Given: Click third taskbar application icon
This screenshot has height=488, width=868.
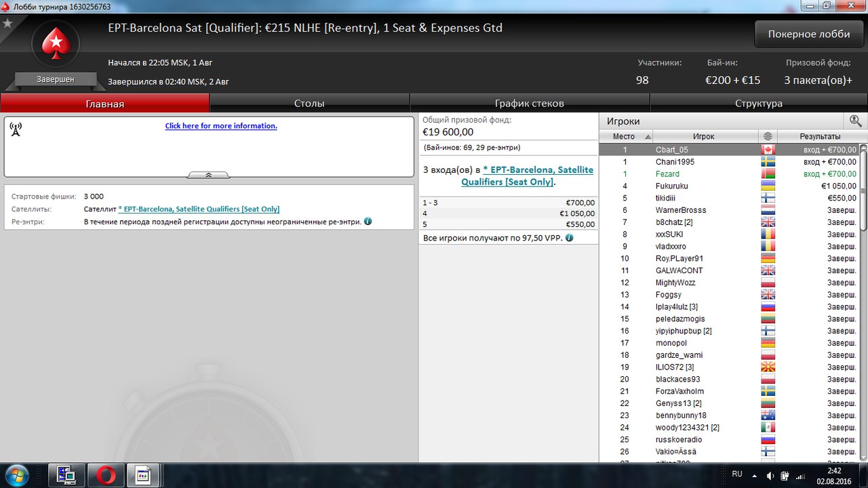Looking at the screenshot, I should pyautogui.click(x=143, y=474).
